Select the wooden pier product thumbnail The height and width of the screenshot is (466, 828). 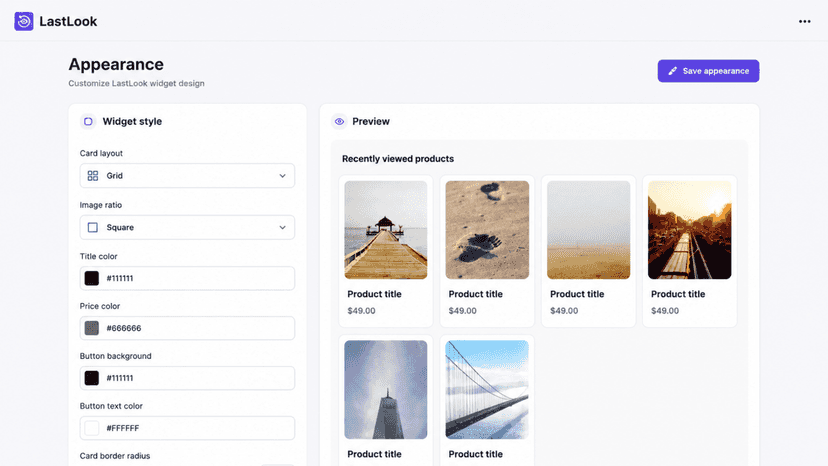pyautogui.click(x=386, y=230)
